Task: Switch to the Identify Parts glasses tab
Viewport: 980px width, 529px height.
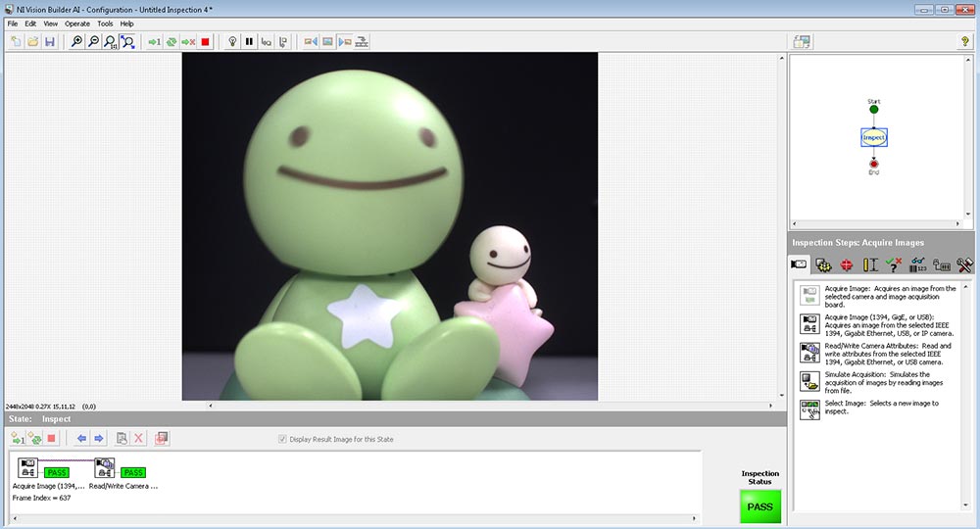Action: point(917,264)
